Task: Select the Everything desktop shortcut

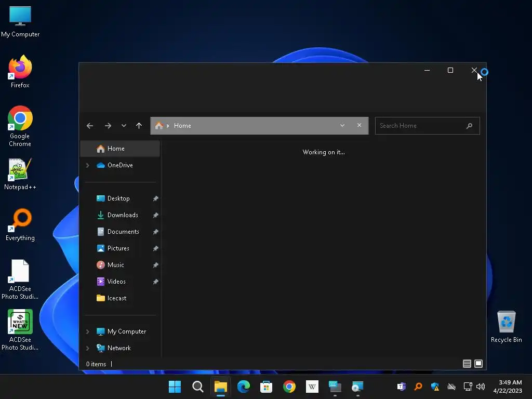Action: click(x=20, y=225)
